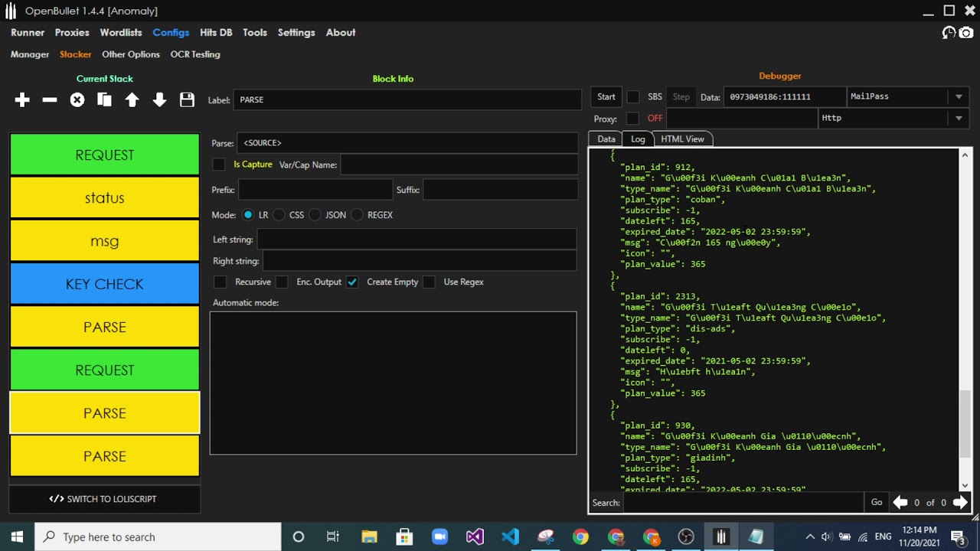Open Cortana circle icon on the taskbar
This screenshot has width=980, height=551.
click(x=299, y=536)
